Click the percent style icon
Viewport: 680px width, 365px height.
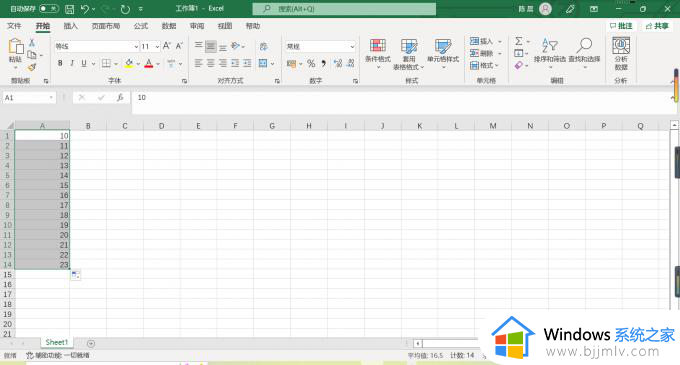click(311, 64)
